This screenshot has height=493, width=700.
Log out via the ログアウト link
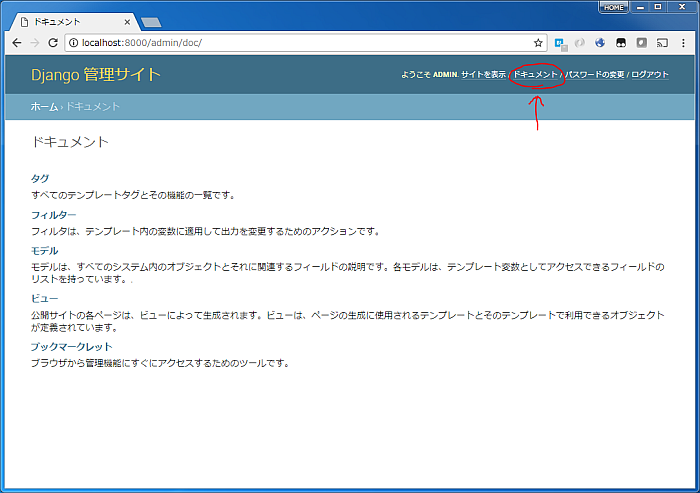[x=650, y=75]
